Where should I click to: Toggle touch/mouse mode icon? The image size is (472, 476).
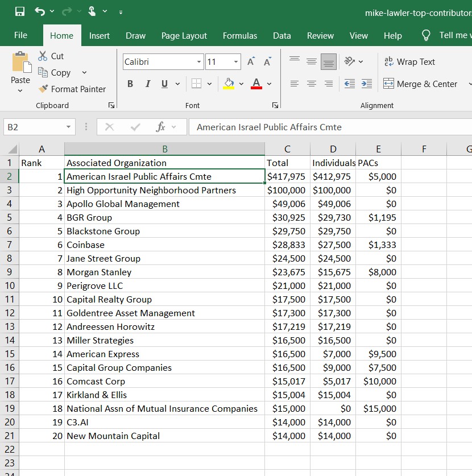(92, 11)
